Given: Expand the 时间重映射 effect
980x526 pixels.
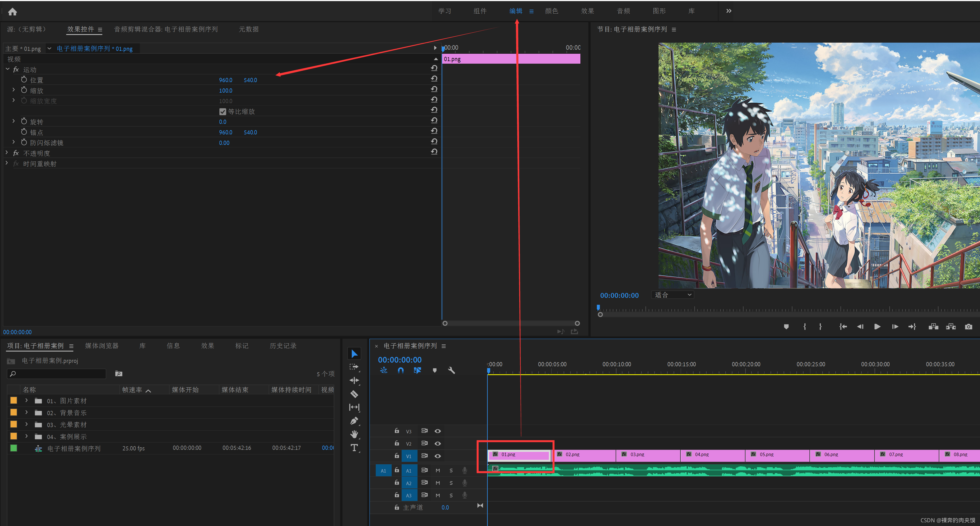Looking at the screenshot, I should (7, 163).
